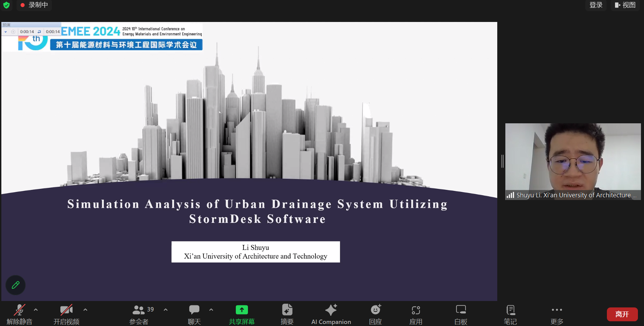The height and width of the screenshot is (326, 644).
Task: Click the participant count 39
Action: pos(150,309)
